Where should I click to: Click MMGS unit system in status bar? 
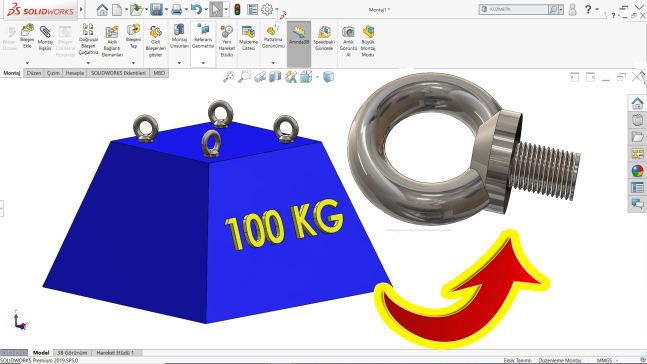604,361
